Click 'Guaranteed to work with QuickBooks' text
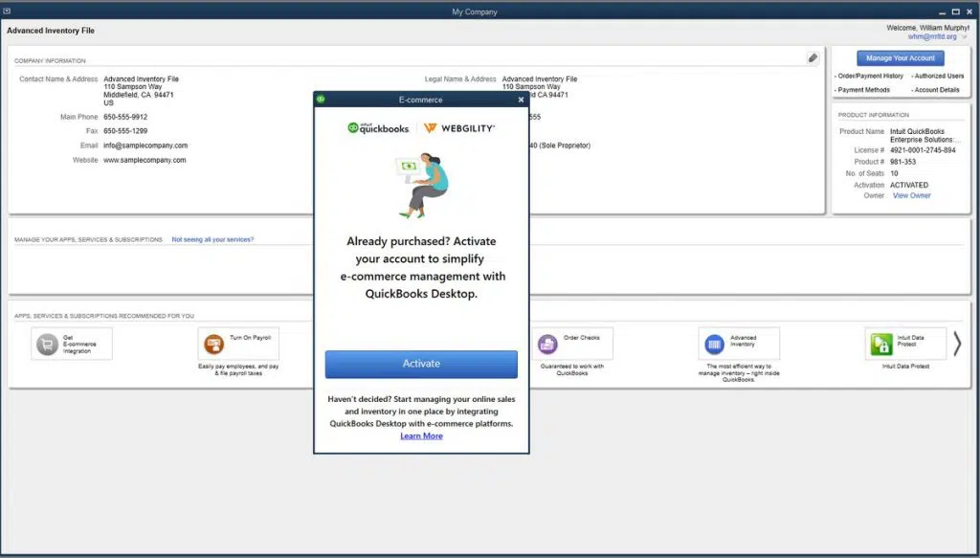This screenshot has height=558, width=980. [572, 369]
